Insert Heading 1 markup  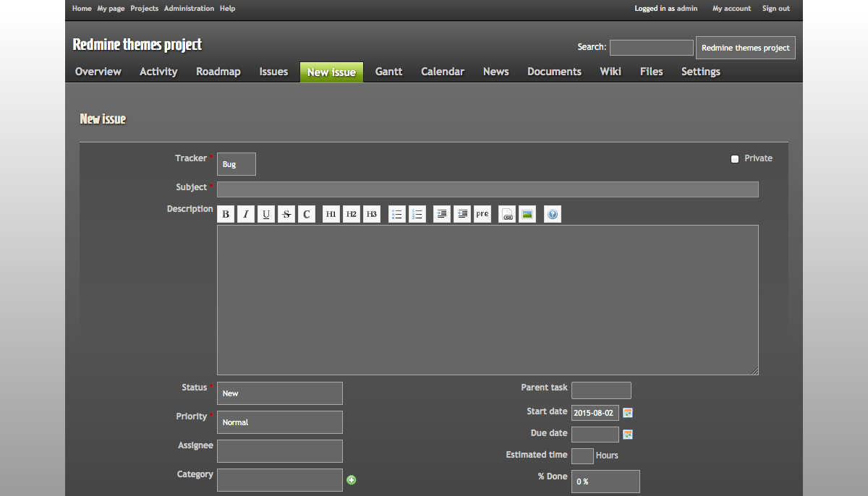(x=331, y=214)
